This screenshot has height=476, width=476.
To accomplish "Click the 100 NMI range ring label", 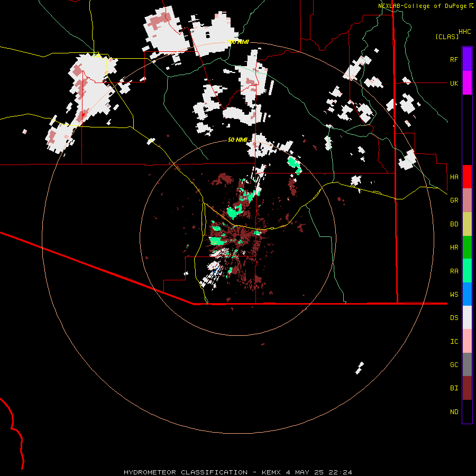I will click(237, 42).
